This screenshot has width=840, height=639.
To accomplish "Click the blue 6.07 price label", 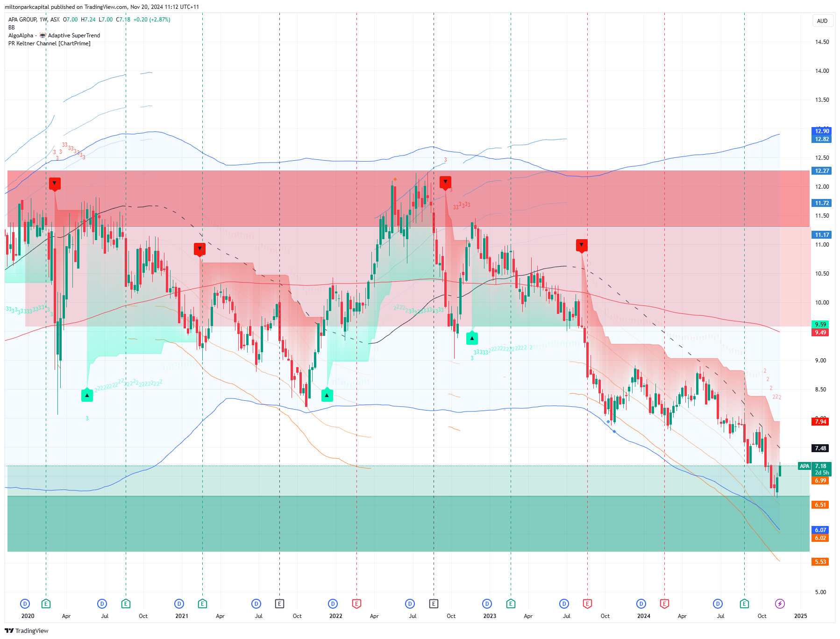I will click(x=820, y=530).
